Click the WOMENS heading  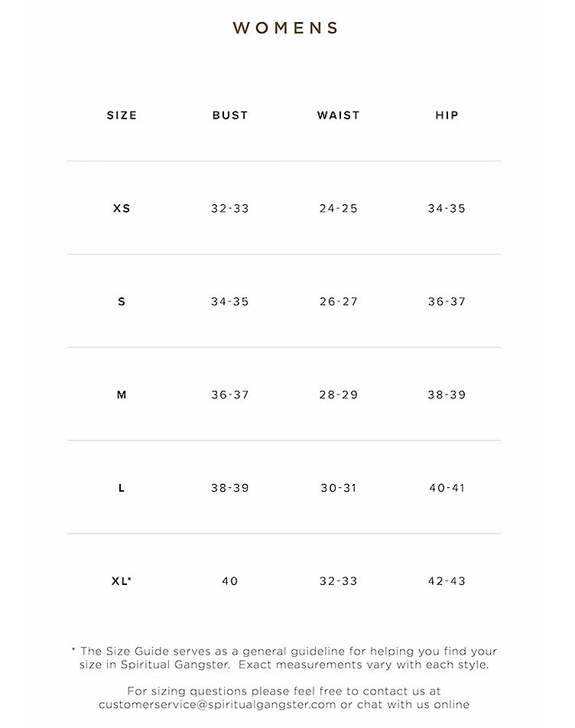[285, 28]
